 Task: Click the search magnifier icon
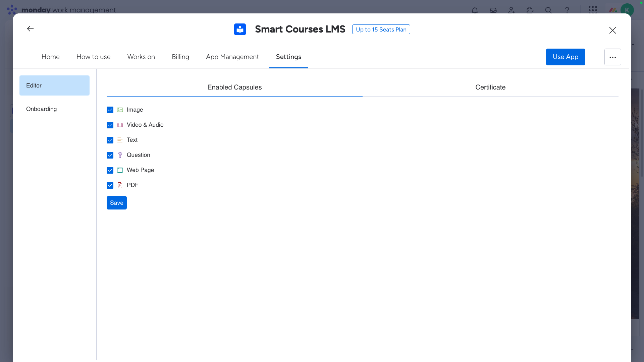coord(548,10)
